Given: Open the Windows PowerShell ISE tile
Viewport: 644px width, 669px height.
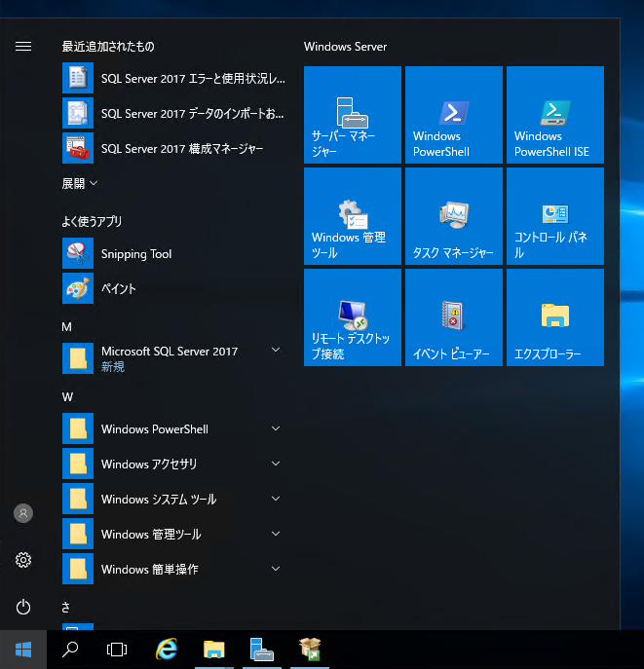Looking at the screenshot, I should coord(555,115).
